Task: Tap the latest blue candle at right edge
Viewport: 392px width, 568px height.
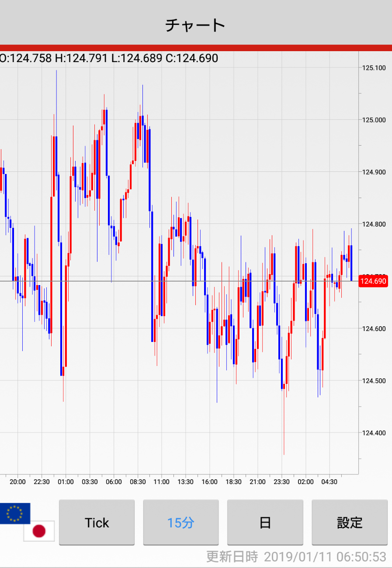Action: [351, 262]
